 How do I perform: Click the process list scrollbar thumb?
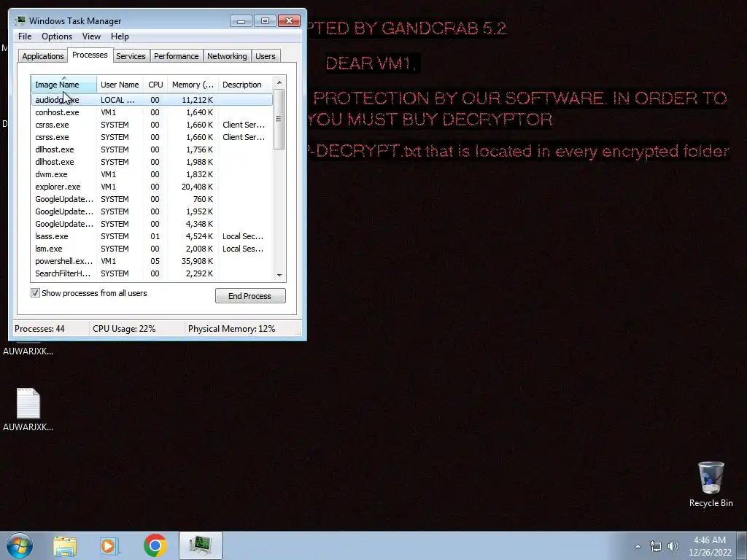pyautogui.click(x=279, y=119)
